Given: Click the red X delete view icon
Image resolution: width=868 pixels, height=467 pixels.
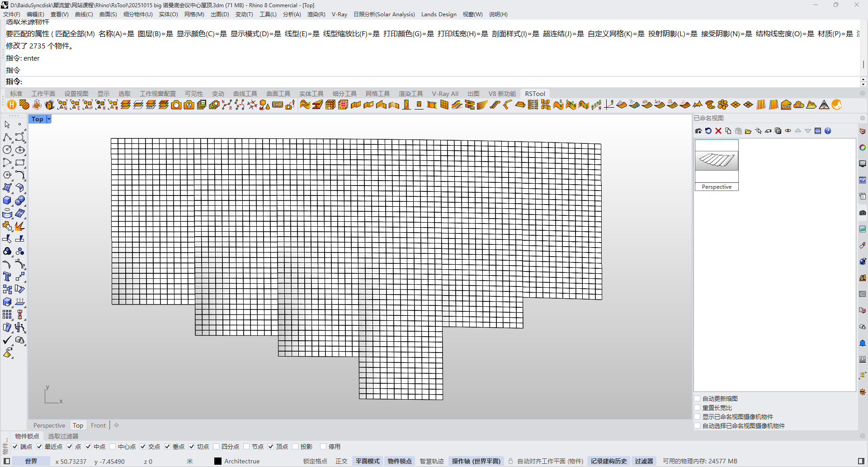Looking at the screenshot, I should (718, 131).
